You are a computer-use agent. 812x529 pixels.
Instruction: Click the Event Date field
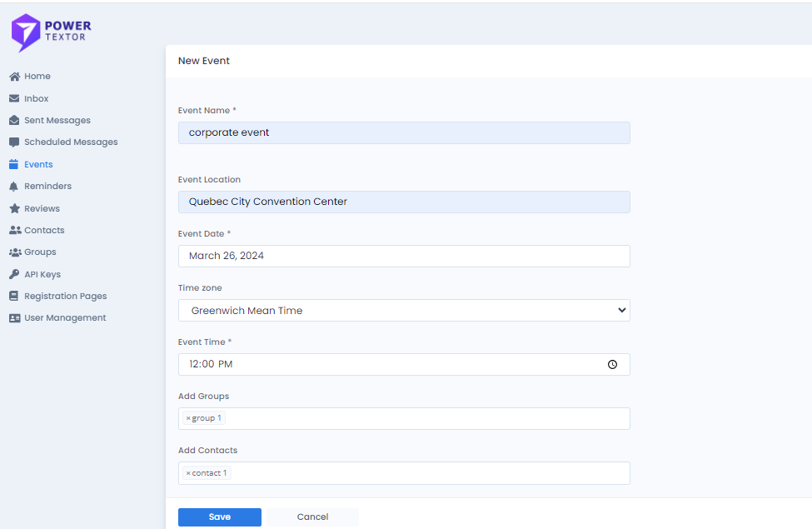pyautogui.click(x=404, y=256)
